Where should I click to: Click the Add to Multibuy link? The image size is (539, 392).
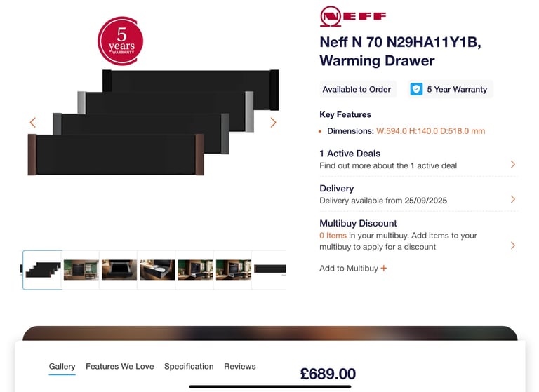click(349, 269)
